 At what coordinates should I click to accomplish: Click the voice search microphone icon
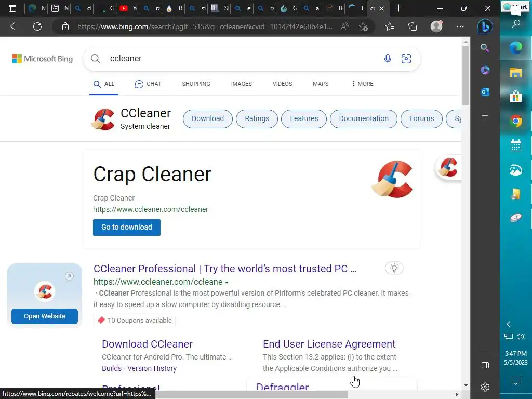[x=388, y=59]
